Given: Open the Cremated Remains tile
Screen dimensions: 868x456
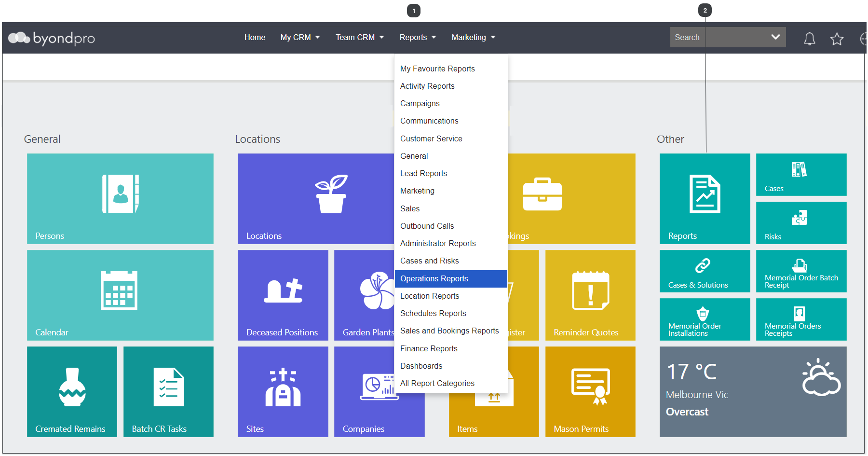Looking at the screenshot, I should 72,391.
